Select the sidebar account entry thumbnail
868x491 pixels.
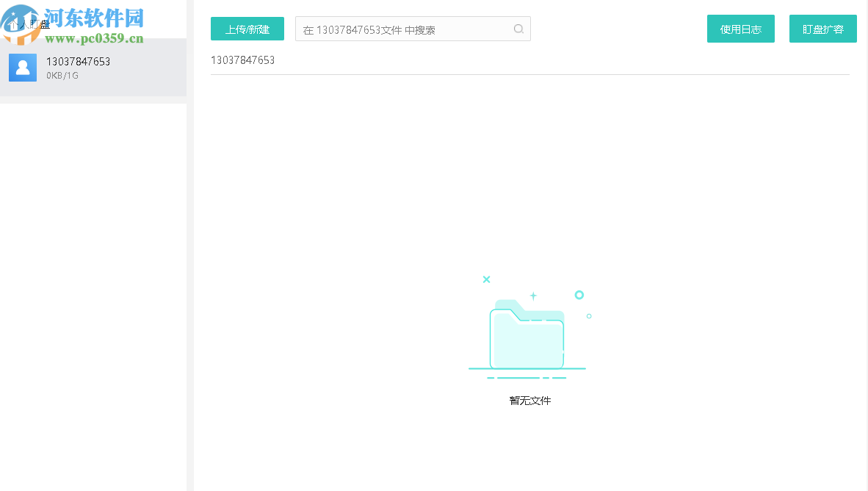[x=22, y=67]
